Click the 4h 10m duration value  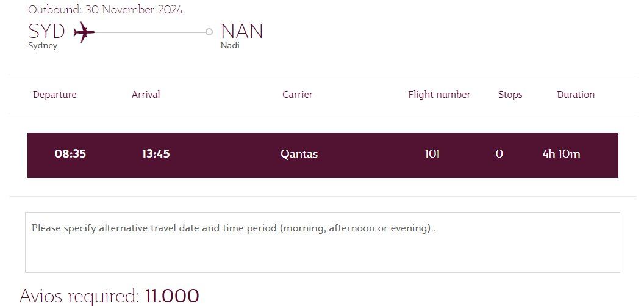[x=561, y=154]
